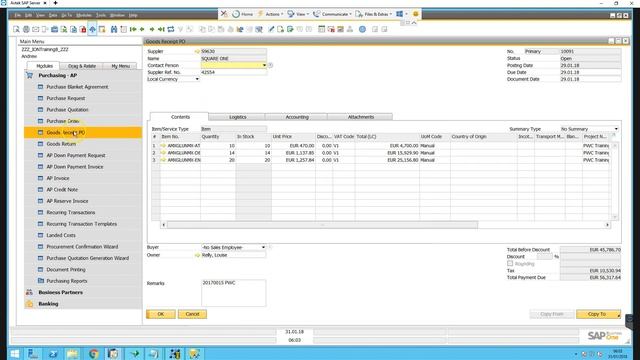This screenshot has width=640, height=360.
Task: Select My Menu tab
Action: tap(120, 66)
